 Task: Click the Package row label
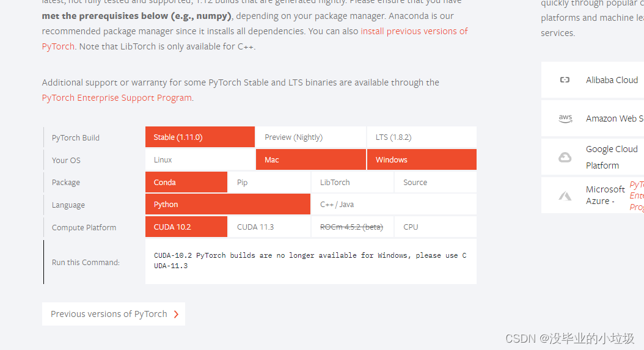click(x=66, y=183)
